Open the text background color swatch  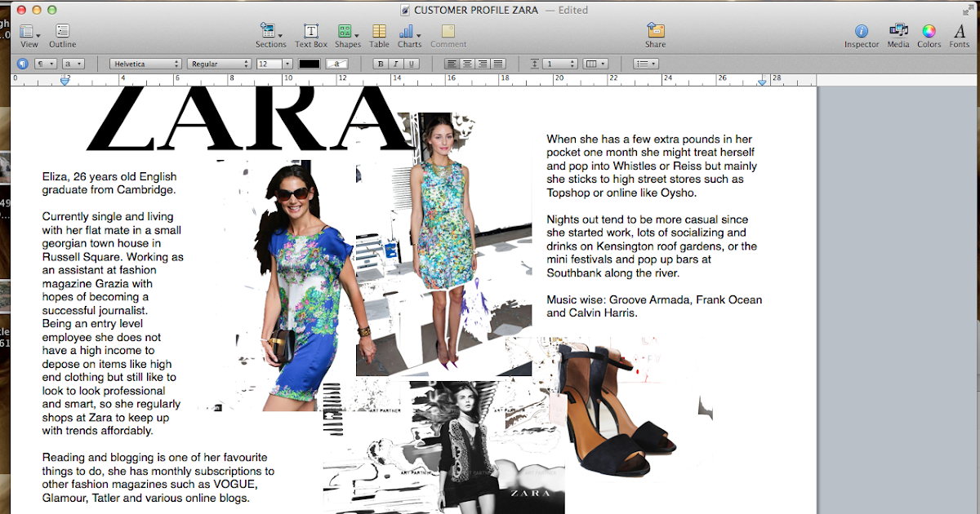tap(336, 64)
